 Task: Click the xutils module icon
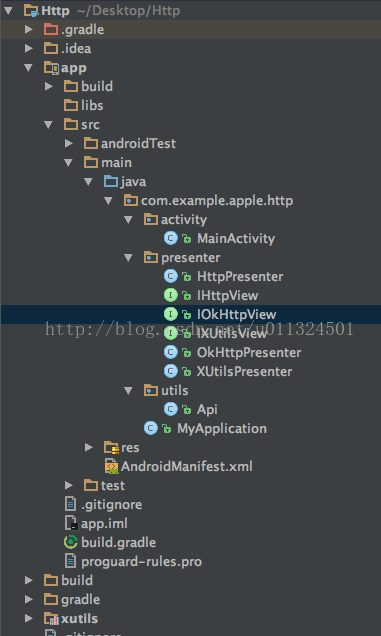coord(51,619)
